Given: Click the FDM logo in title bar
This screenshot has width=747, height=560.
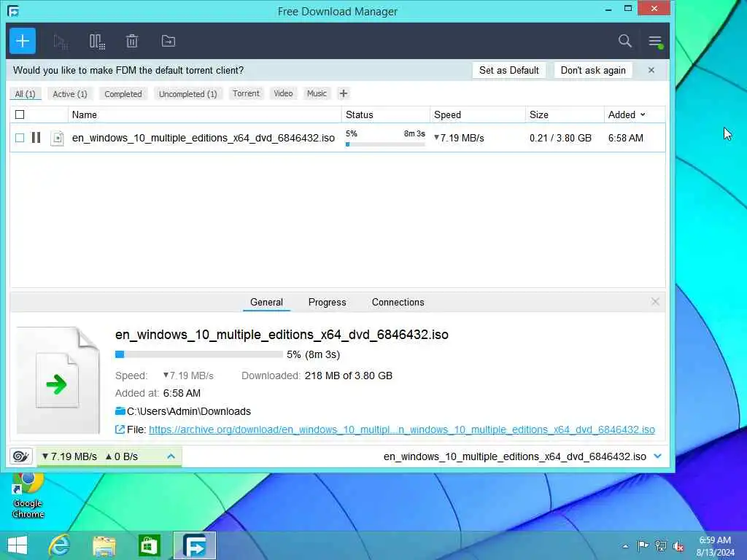Looking at the screenshot, I should [x=13, y=11].
